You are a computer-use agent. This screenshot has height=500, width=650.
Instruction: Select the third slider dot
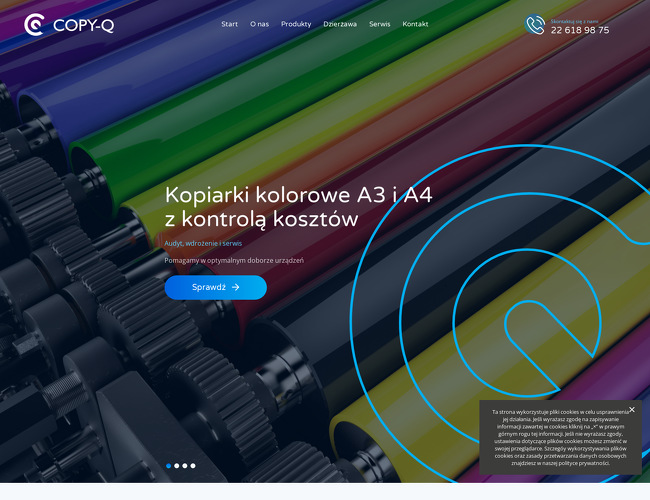(x=184, y=466)
